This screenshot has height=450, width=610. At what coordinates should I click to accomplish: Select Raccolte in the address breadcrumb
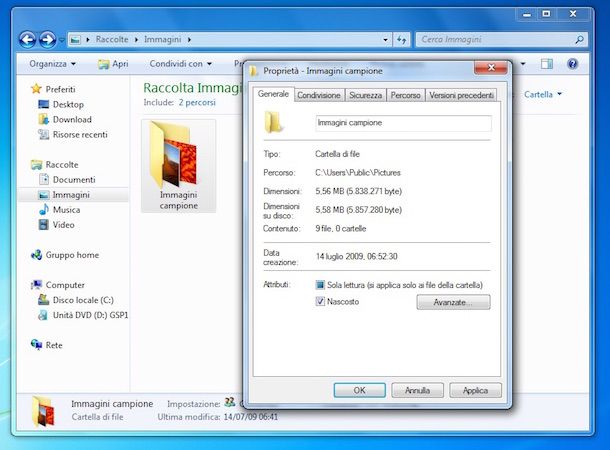tap(112, 39)
